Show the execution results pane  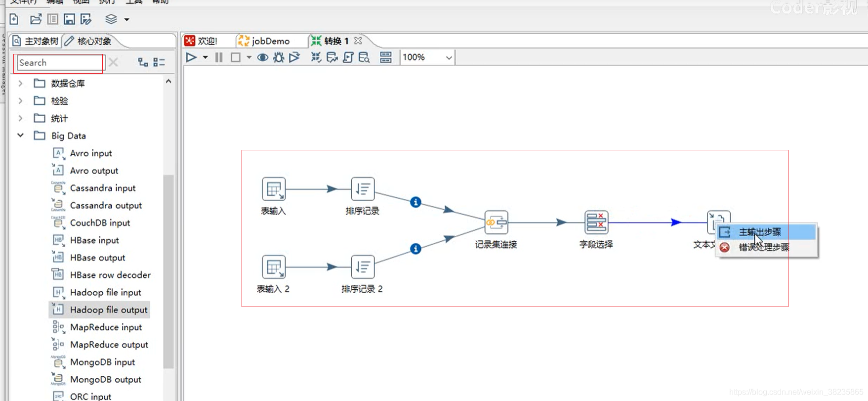pyautogui.click(x=386, y=57)
